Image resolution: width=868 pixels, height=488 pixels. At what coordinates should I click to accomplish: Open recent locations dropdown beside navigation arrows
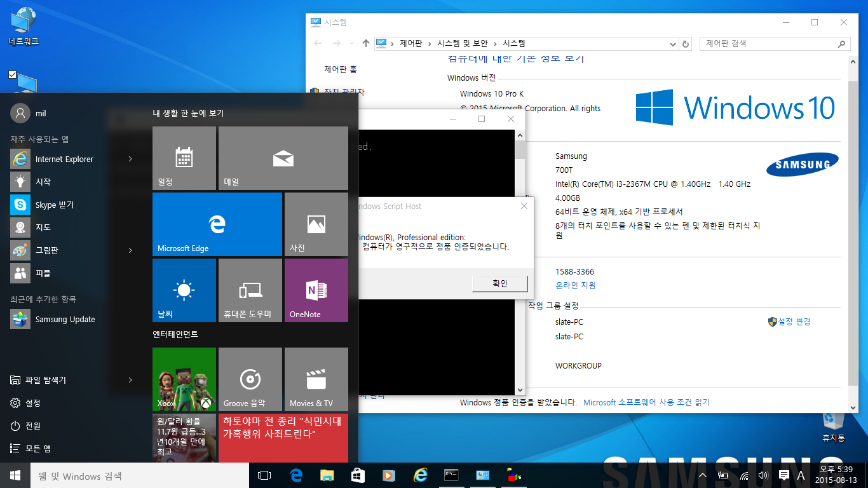coord(351,44)
